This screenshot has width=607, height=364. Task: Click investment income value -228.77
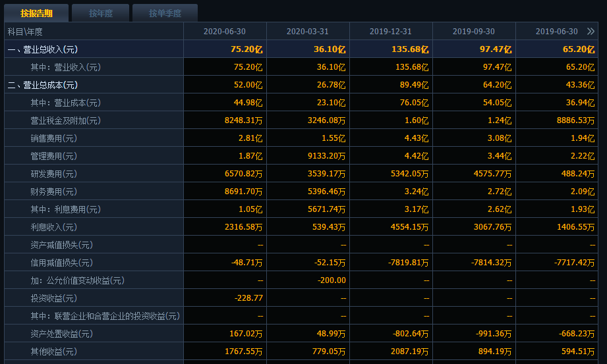point(249,298)
